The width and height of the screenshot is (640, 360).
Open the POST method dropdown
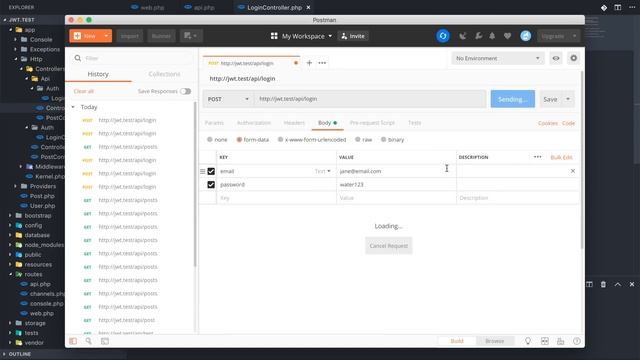[x=228, y=99]
